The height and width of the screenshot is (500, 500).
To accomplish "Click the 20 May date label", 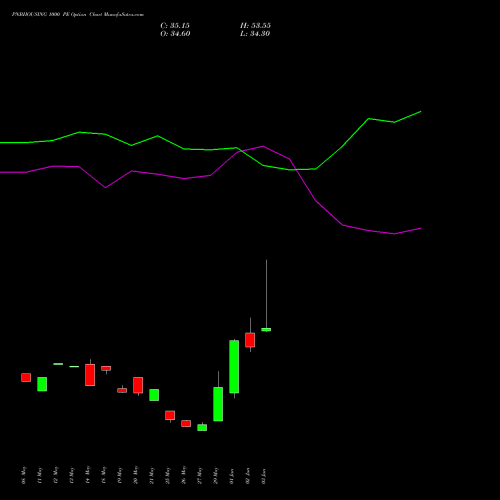I will click(136, 475).
